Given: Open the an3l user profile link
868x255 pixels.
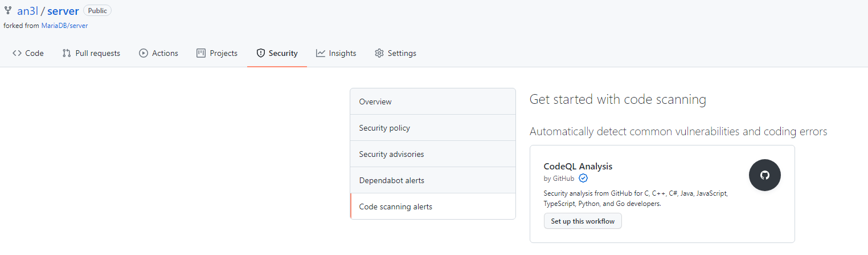Looking at the screenshot, I should (x=27, y=11).
